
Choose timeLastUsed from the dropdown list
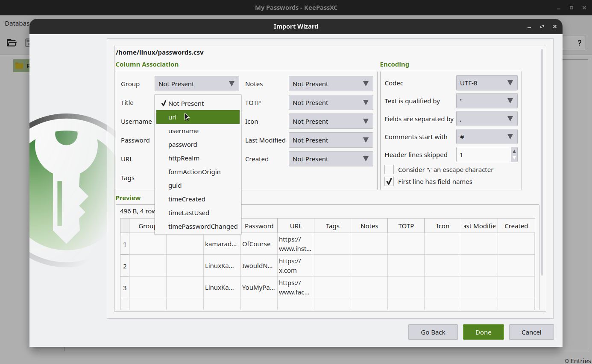pyautogui.click(x=198, y=213)
